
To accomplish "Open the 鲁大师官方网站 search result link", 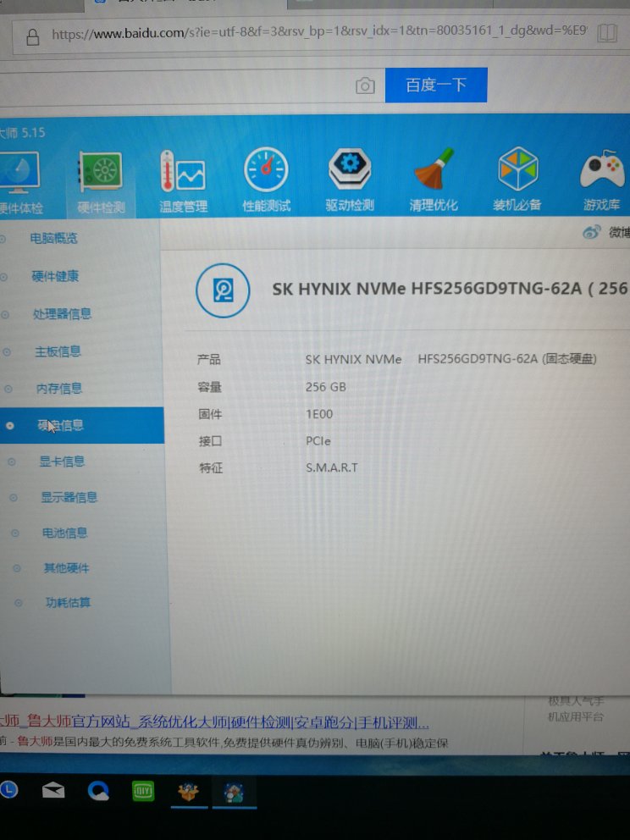I will 214,722.
